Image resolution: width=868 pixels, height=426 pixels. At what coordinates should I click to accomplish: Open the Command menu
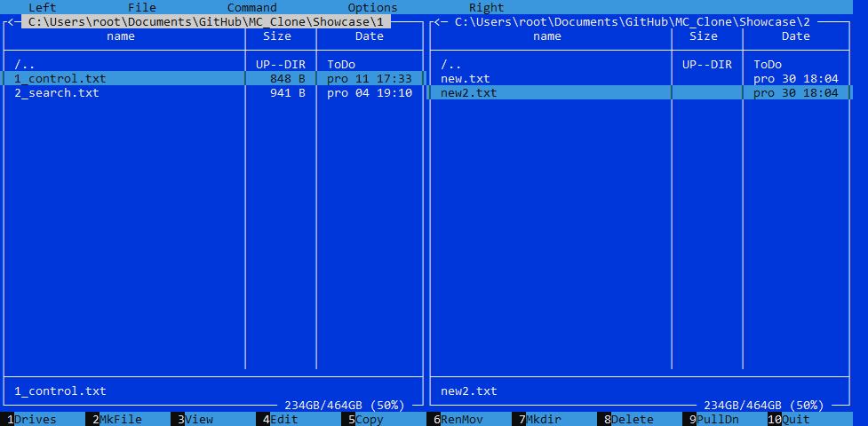pyautogui.click(x=251, y=7)
